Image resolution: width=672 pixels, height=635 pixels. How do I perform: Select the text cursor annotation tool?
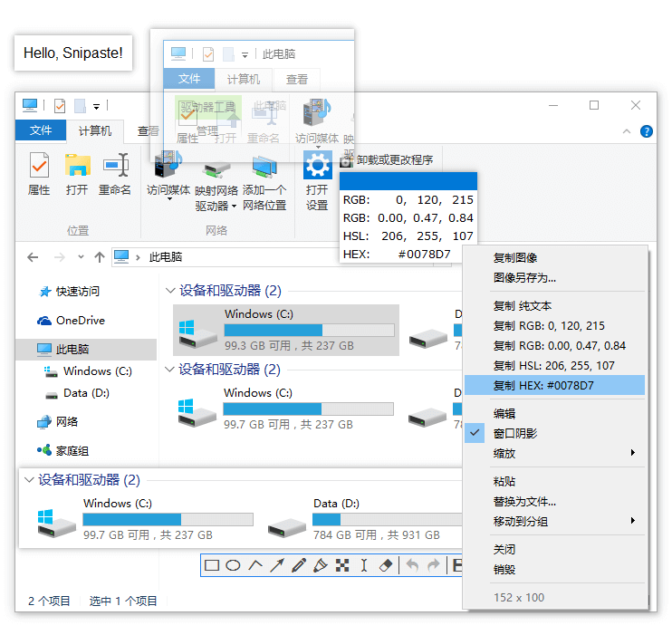364,565
